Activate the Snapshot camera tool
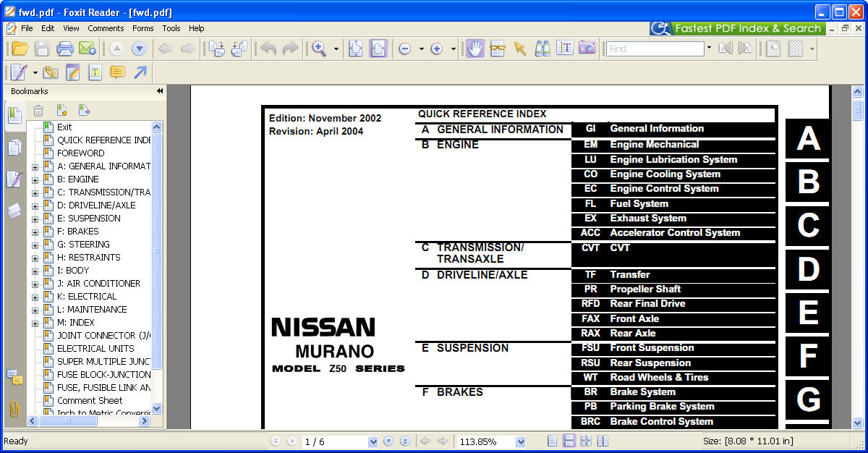The height and width of the screenshot is (453, 868). pyautogui.click(x=587, y=49)
